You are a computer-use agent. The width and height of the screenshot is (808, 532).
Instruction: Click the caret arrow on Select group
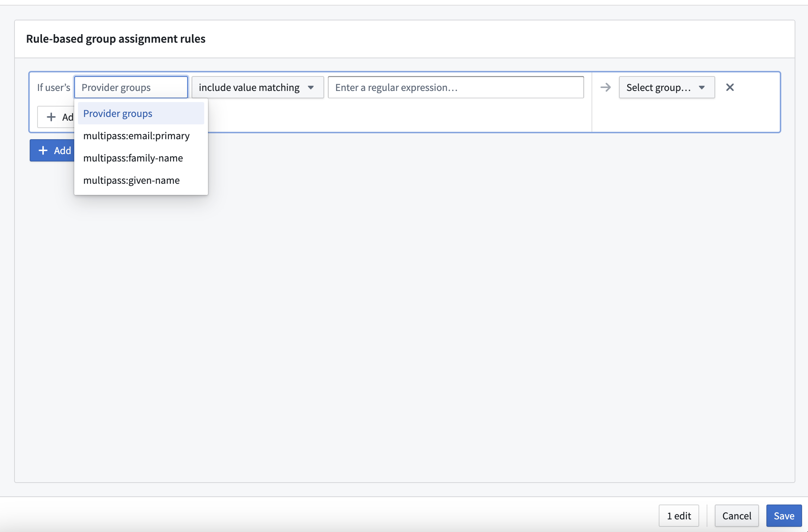[702, 88]
